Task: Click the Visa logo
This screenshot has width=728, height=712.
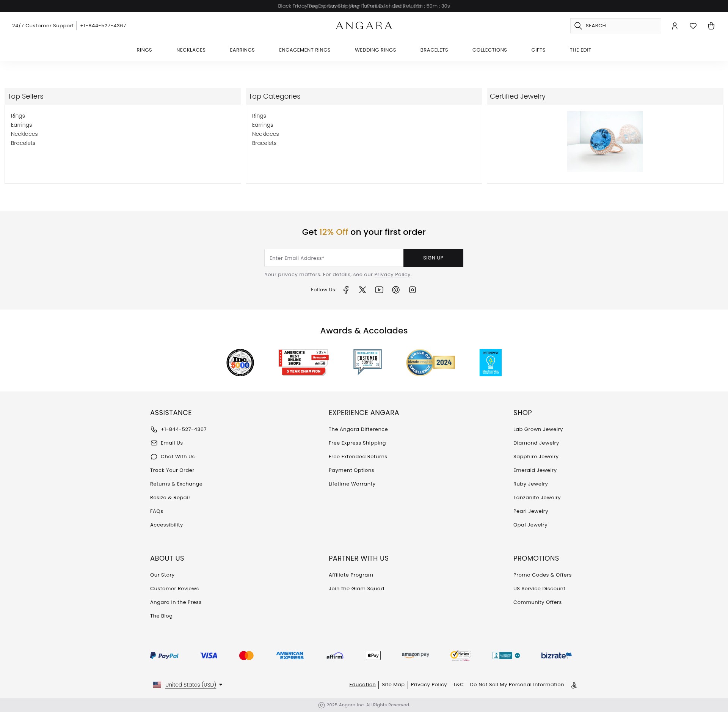Action: click(x=209, y=655)
